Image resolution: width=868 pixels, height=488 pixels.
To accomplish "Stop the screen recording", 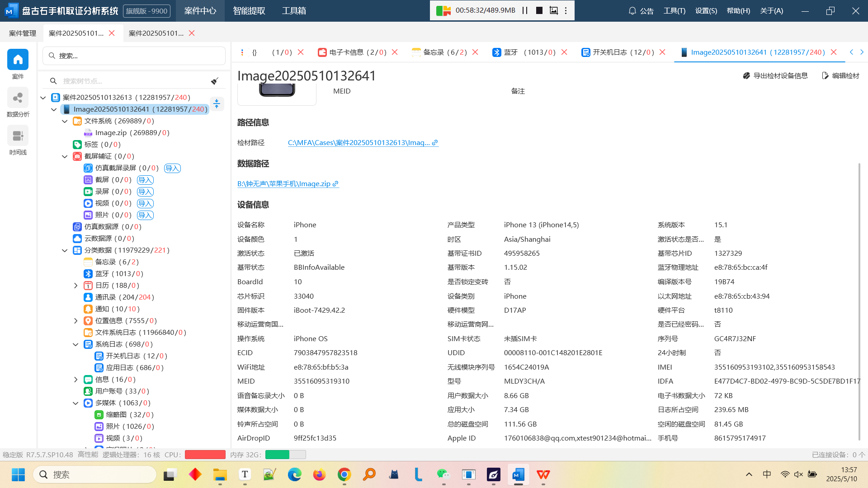I will pyautogui.click(x=539, y=10).
